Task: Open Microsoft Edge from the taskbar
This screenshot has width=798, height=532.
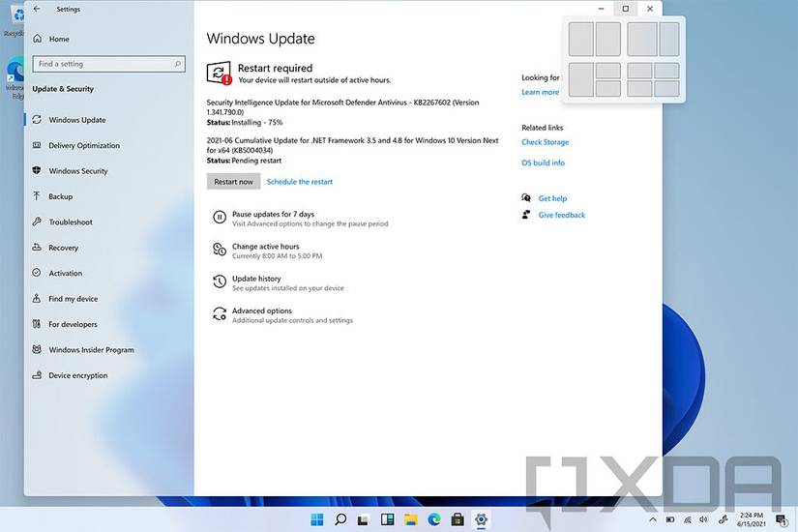Action: pos(434,519)
